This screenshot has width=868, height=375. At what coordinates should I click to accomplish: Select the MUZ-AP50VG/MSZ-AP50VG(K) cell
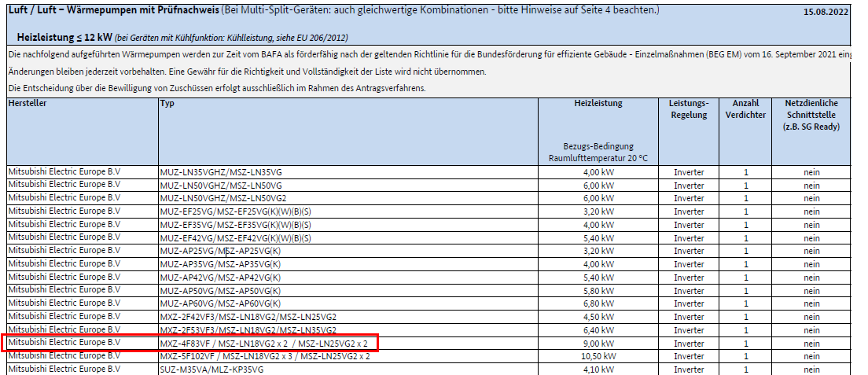click(348, 291)
